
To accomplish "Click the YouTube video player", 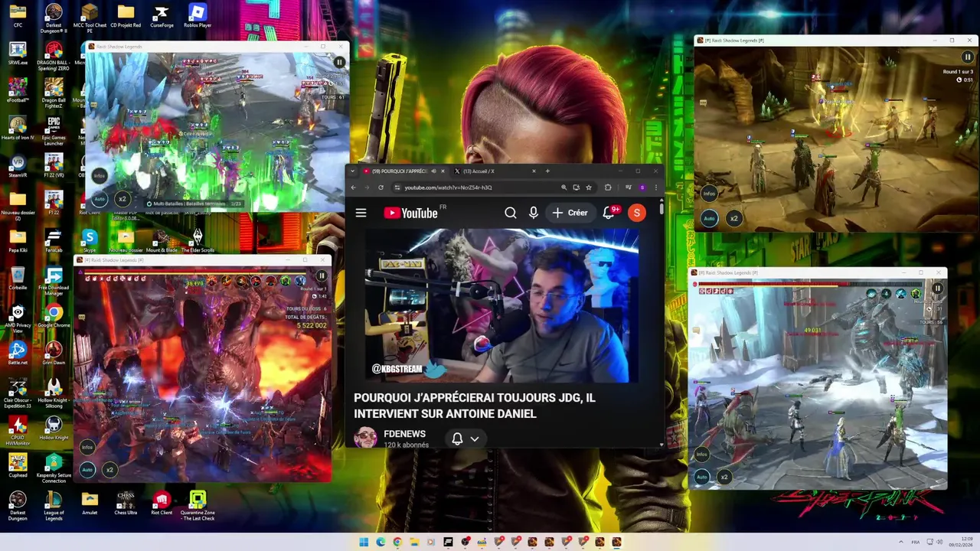I will click(x=501, y=305).
